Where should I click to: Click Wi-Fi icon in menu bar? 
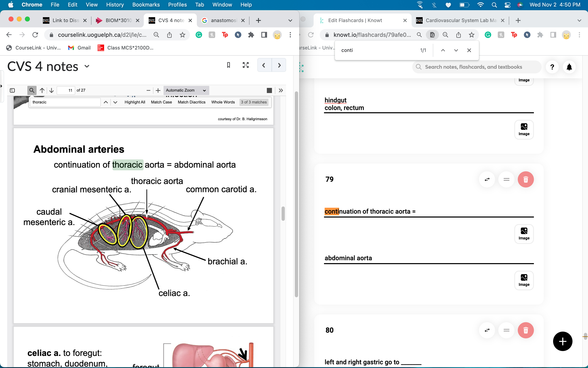click(480, 5)
